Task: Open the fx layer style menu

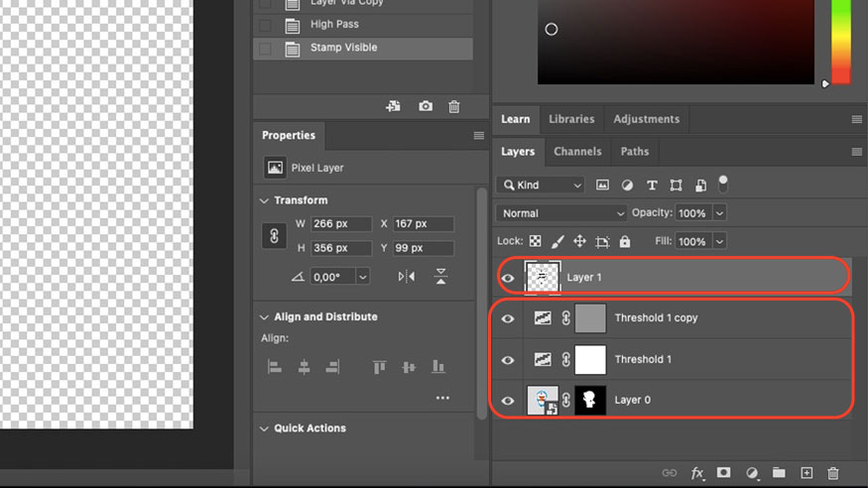Action: click(x=697, y=473)
